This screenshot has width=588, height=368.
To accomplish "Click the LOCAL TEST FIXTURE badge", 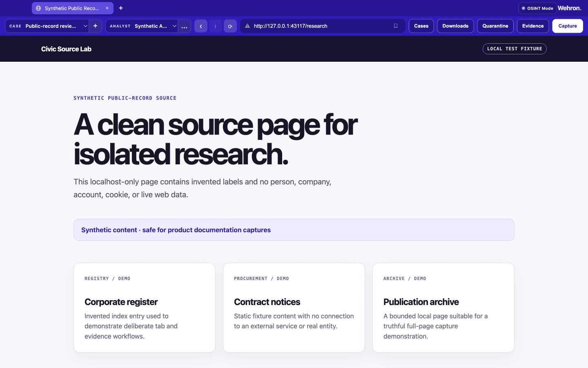I will tap(514, 49).
